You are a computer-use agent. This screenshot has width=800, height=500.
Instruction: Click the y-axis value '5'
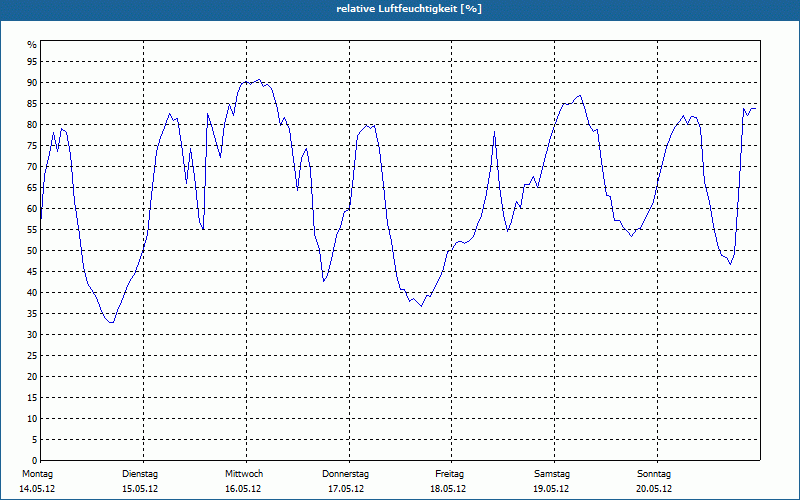tap(35, 440)
